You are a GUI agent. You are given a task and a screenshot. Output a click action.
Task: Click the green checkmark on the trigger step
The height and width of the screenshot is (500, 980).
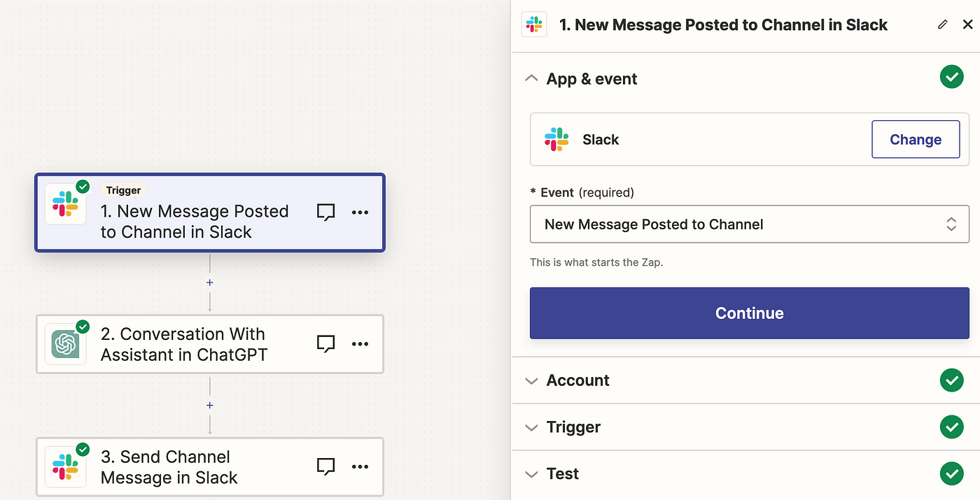(x=83, y=187)
